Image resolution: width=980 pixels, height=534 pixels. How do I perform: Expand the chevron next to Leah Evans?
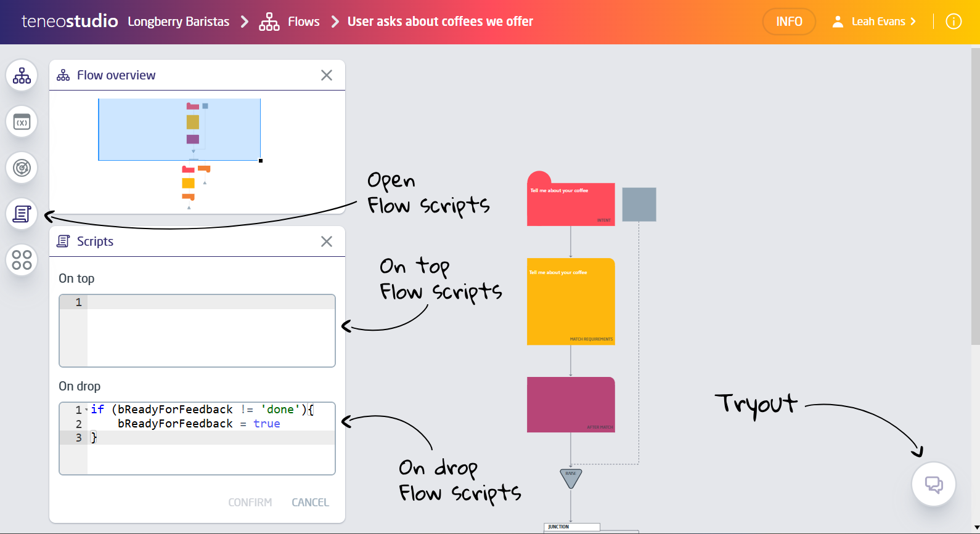[913, 21]
